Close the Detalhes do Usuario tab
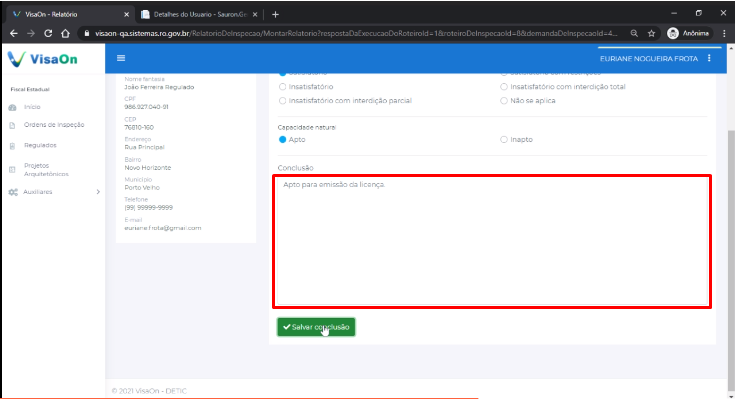Viewport: 735px width, 399px height. click(255, 15)
